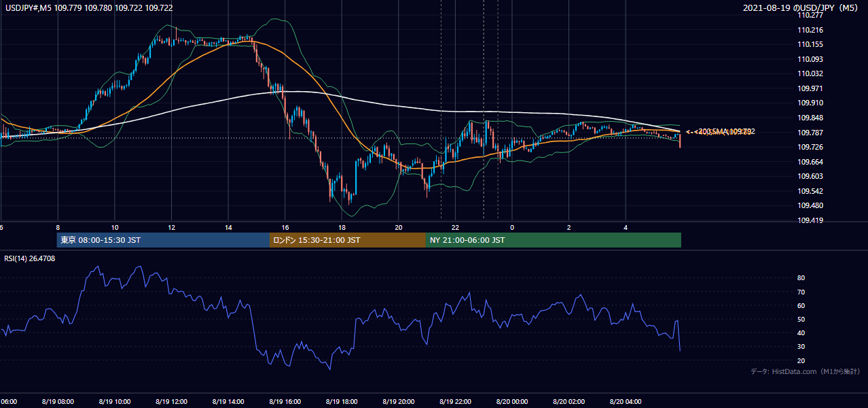
Task: Click the RSI(14) 26.4708 indicator label
Action: point(30,258)
